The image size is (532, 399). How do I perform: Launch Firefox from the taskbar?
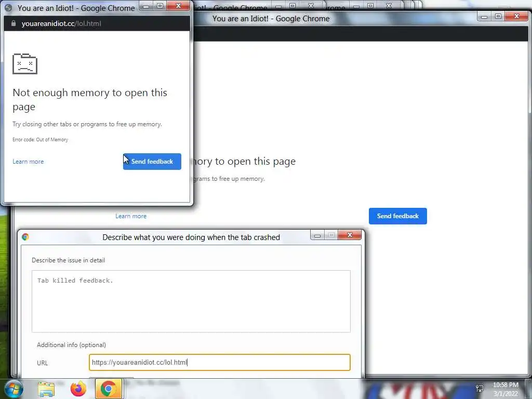(78, 389)
